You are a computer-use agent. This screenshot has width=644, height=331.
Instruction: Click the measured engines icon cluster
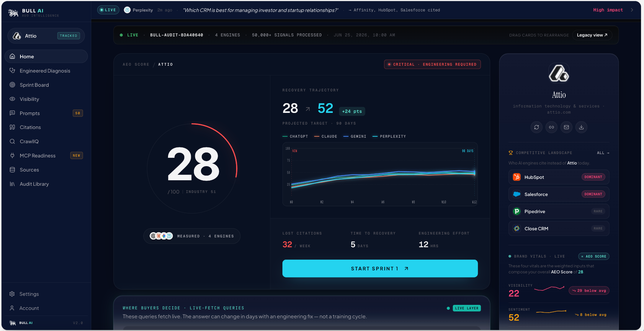click(x=161, y=236)
